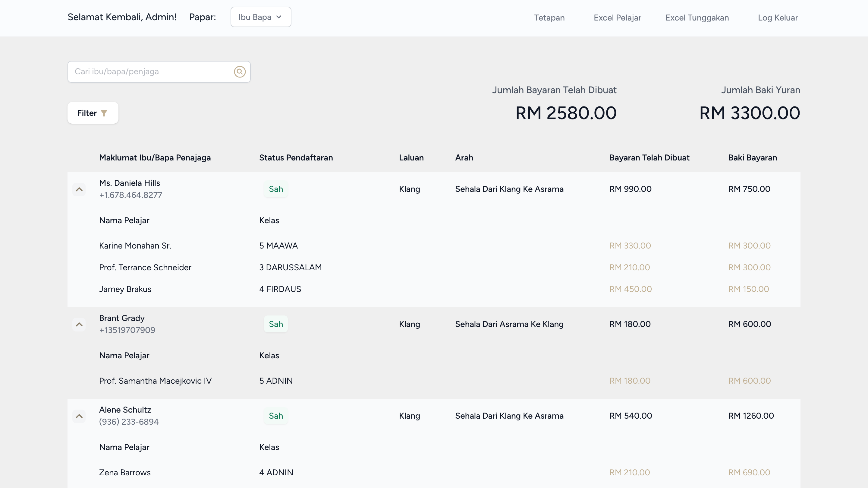Select the Excel Tunggakan menu item
The height and width of the screenshot is (488, 868).
[697, 17]
